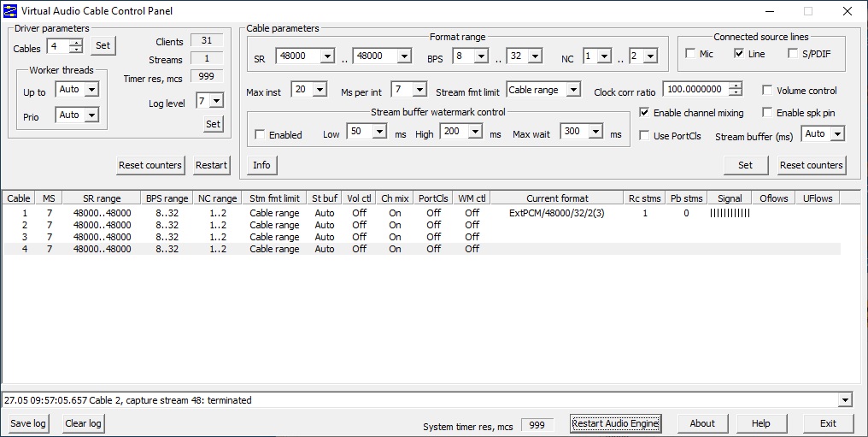Click the Info button

(261, 165)
